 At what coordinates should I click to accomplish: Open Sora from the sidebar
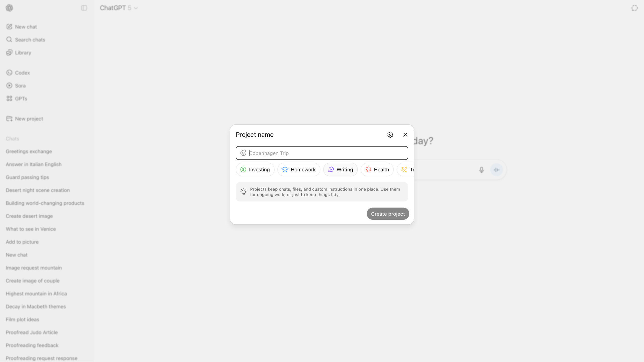click(20, 86)
